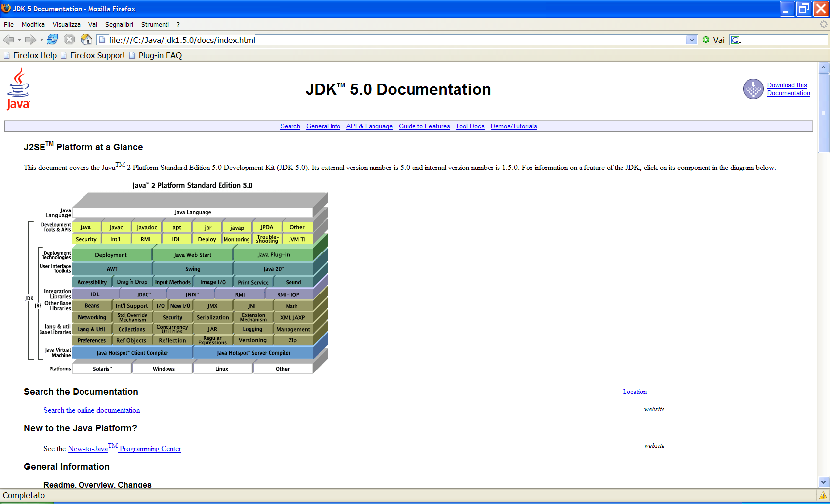Go back with the Back arrow
This screenshot has width=830, height=504.
point(8,40)
